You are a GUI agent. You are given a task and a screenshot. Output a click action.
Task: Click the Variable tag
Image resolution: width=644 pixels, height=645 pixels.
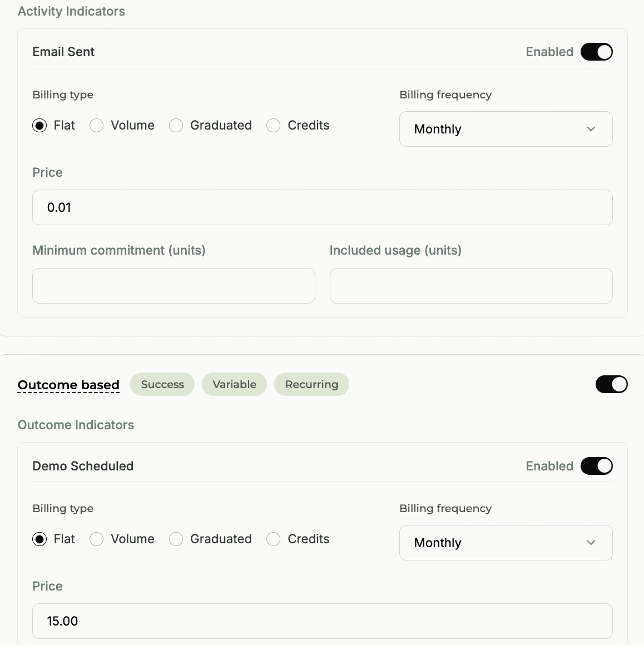coord(234,384)
